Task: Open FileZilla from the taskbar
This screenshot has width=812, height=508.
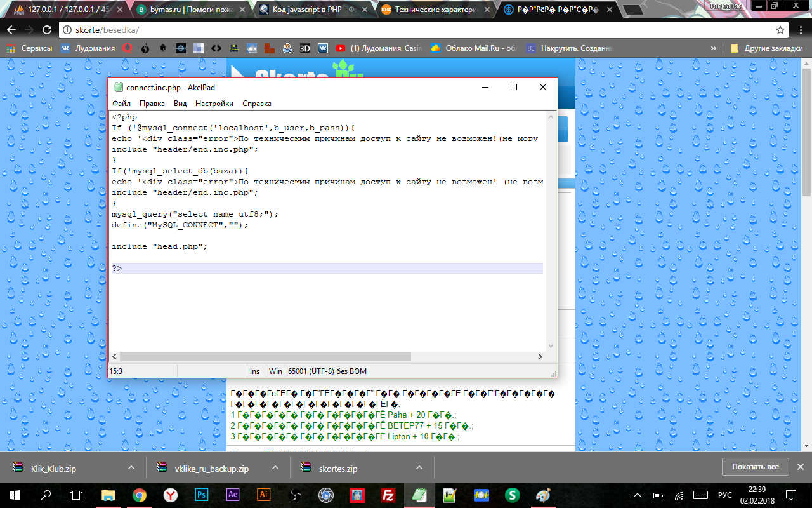Action: click(388, 495)
